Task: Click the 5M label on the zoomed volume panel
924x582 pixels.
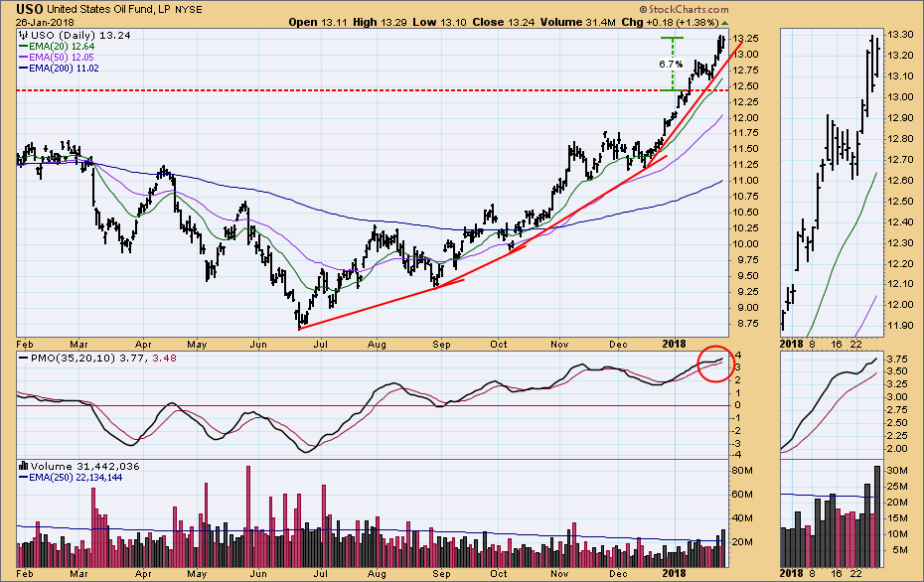Action: coord(899,550)
